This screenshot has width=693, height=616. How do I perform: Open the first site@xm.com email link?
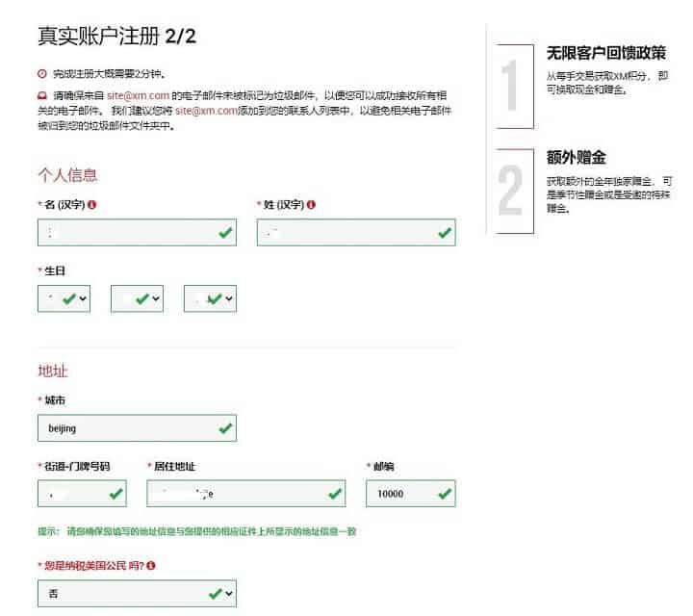point(138,95)
